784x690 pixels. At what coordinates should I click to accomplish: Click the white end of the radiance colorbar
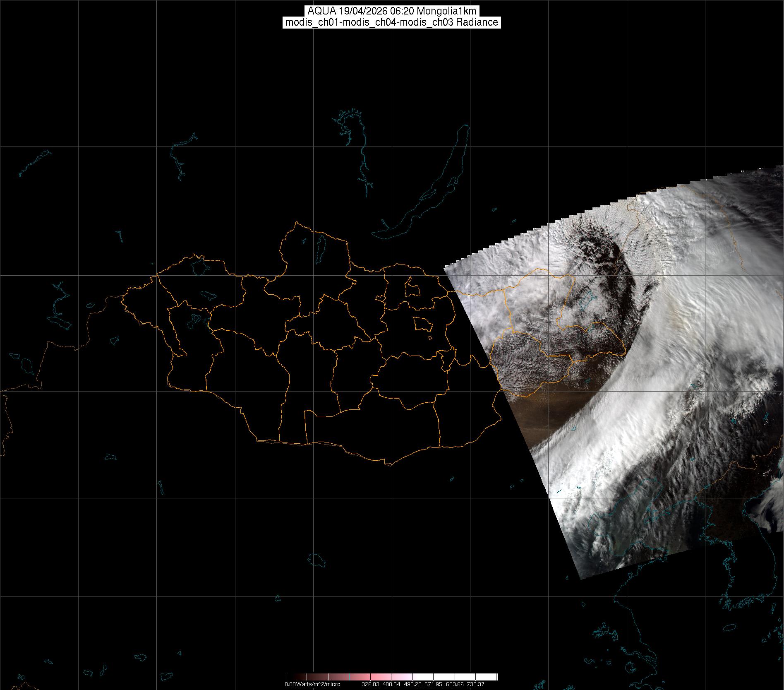click(x=488, y=677)
